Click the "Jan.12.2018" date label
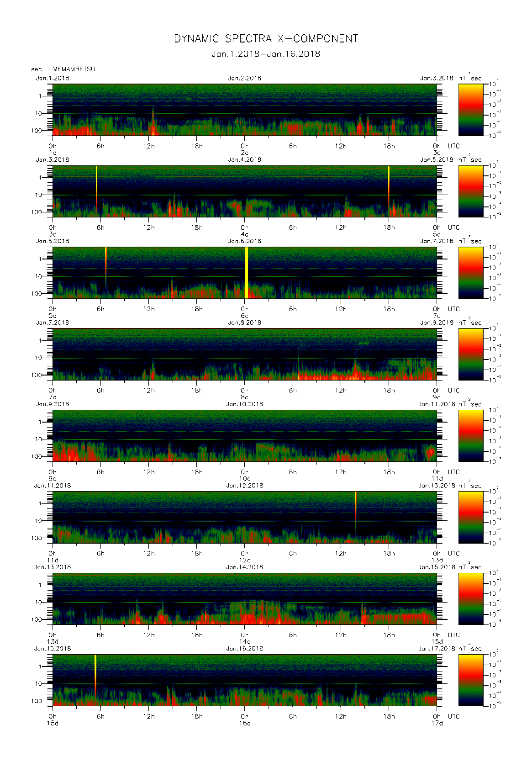The width and height of the screenshot is (532, 767). [245, 486]
